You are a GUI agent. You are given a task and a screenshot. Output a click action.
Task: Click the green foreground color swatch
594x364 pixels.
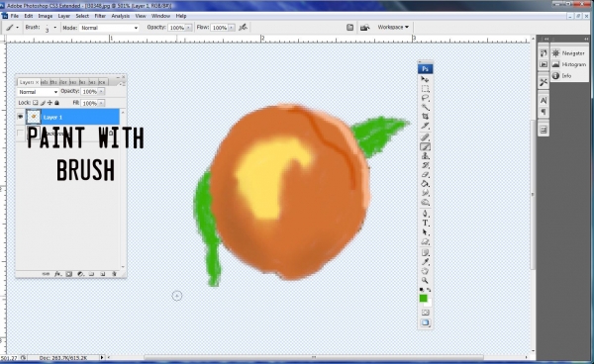point(423,298)
